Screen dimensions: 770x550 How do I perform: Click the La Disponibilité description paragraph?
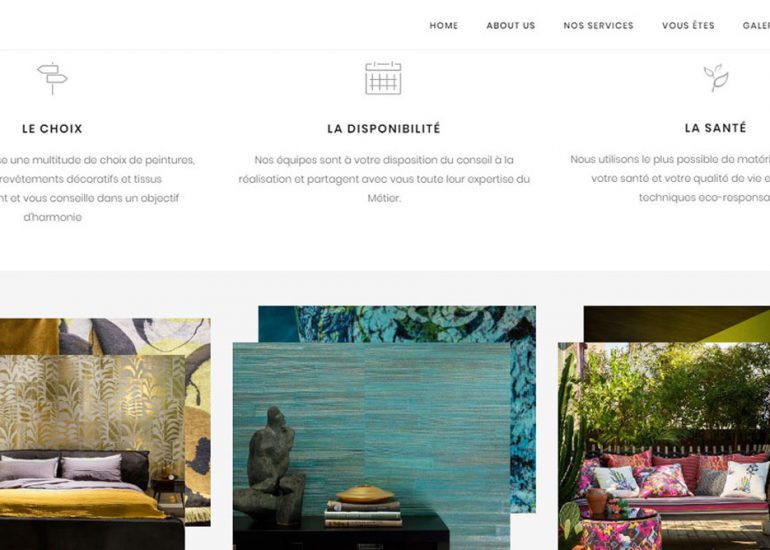click(384, 179)
